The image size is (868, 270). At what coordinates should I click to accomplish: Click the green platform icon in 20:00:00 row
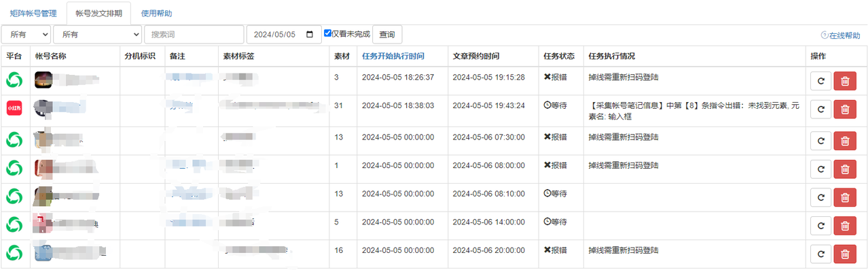pyautogui.click(x=14, y=253)
